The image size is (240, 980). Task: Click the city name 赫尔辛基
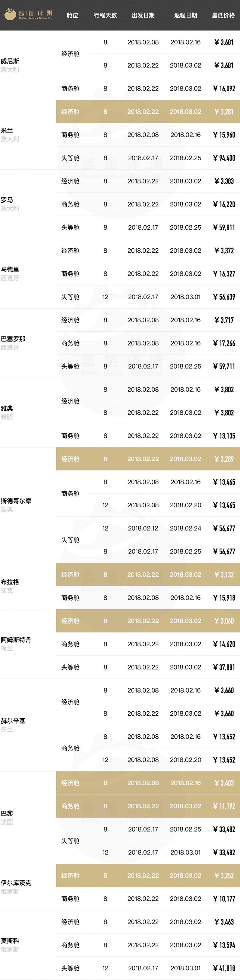(13, 720)
